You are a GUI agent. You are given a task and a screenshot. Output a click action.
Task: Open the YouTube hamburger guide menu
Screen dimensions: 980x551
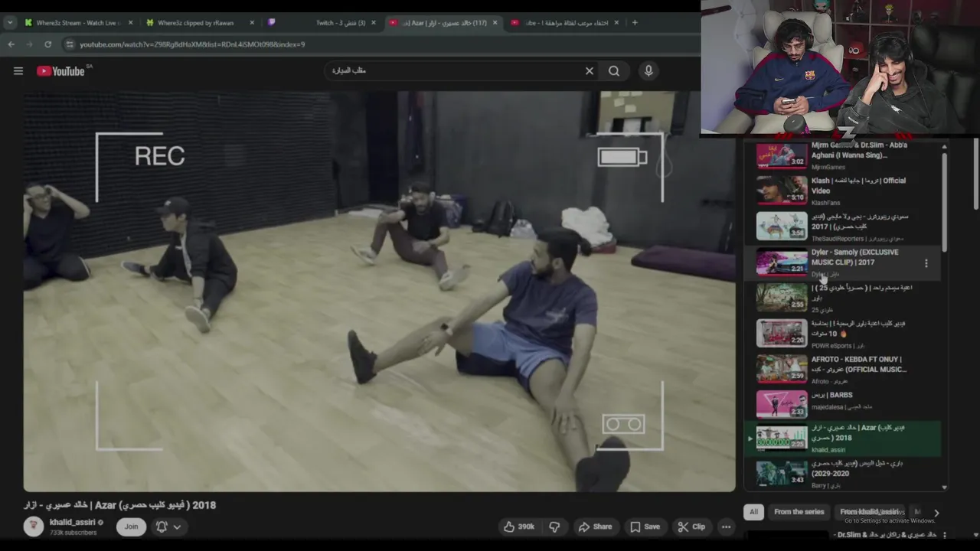[18, 71]
